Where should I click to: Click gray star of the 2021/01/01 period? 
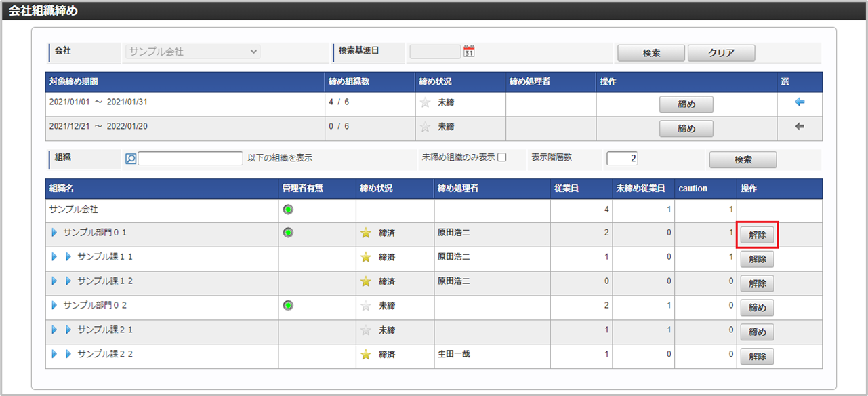click(x=426, y=103)
